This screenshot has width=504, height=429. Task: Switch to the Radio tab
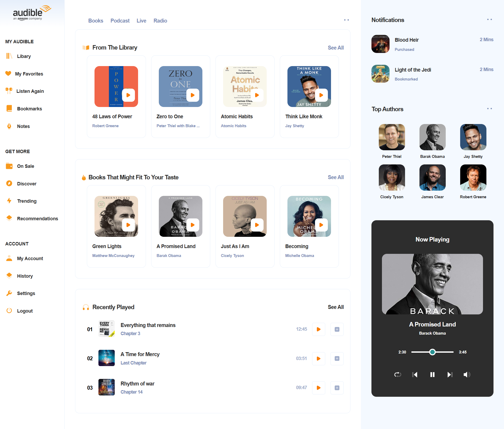pyautogui.click(x=160, y=21)
